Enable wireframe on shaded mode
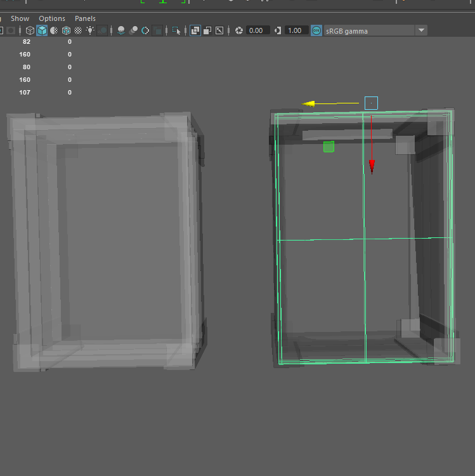Image resolution: width=475 pixels, height=476 pixels. (66, 30)
